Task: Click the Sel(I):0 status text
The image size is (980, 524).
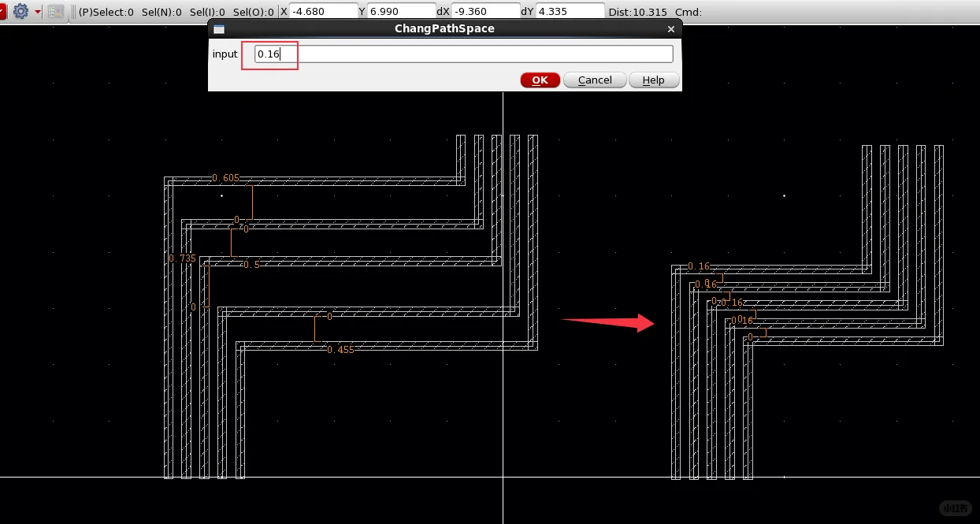Action: 207,12
